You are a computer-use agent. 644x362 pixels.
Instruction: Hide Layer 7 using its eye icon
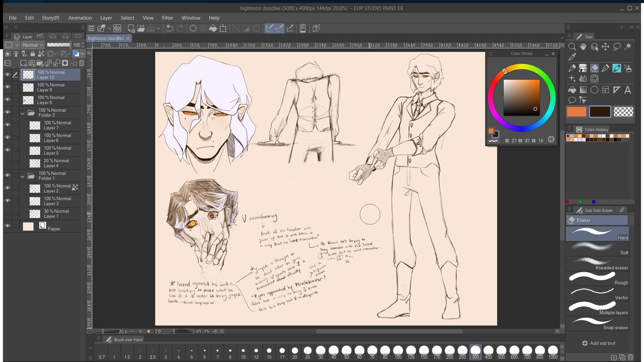pos(8,125)
